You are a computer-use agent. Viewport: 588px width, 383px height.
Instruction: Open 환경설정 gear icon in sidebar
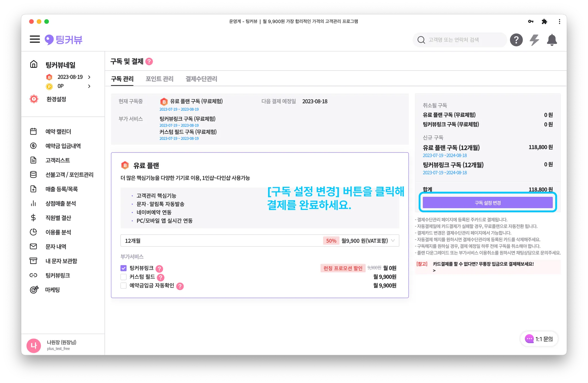(x=34, y=99)
